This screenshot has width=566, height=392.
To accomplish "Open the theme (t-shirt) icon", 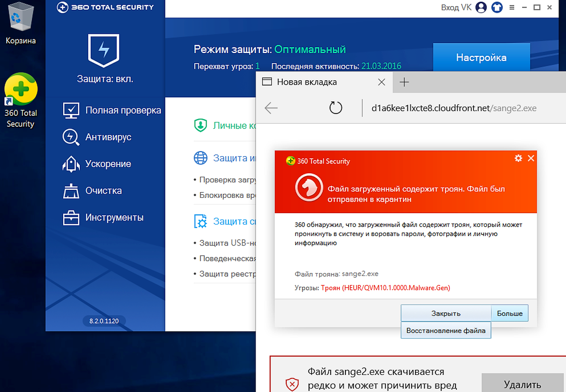I will (497, 7).
